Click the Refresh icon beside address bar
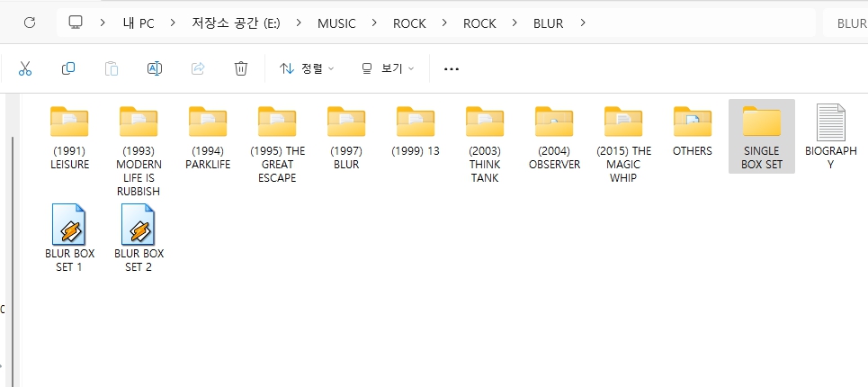 coord(29,23)
